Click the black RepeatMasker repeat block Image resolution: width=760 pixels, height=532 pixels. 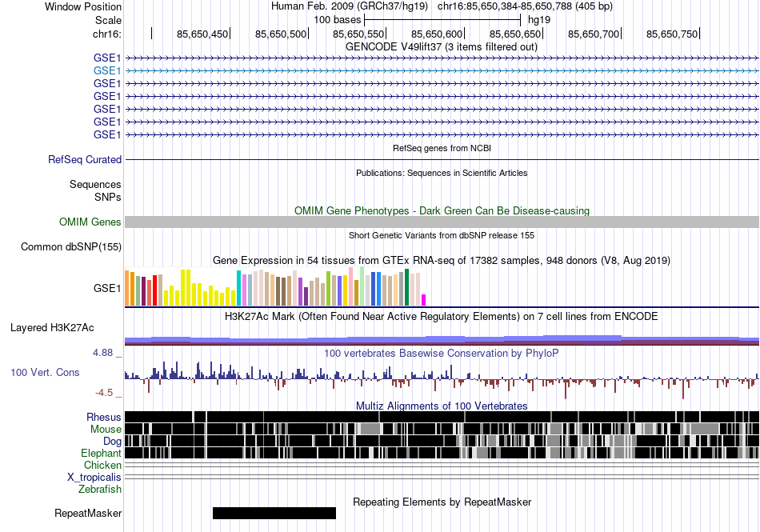coord(274,513)
